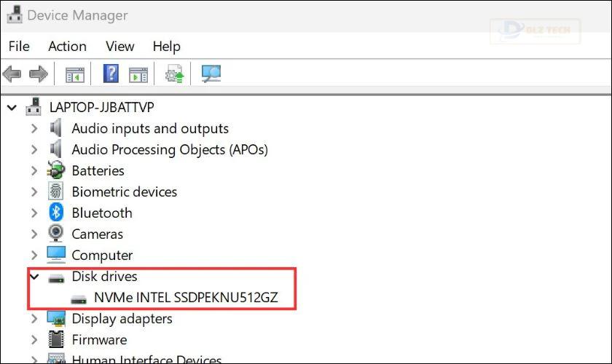Click the Show/Hide Action Pane toolbar icon
This screenshot has height=364, width=612.
click(x=138, y=74)
